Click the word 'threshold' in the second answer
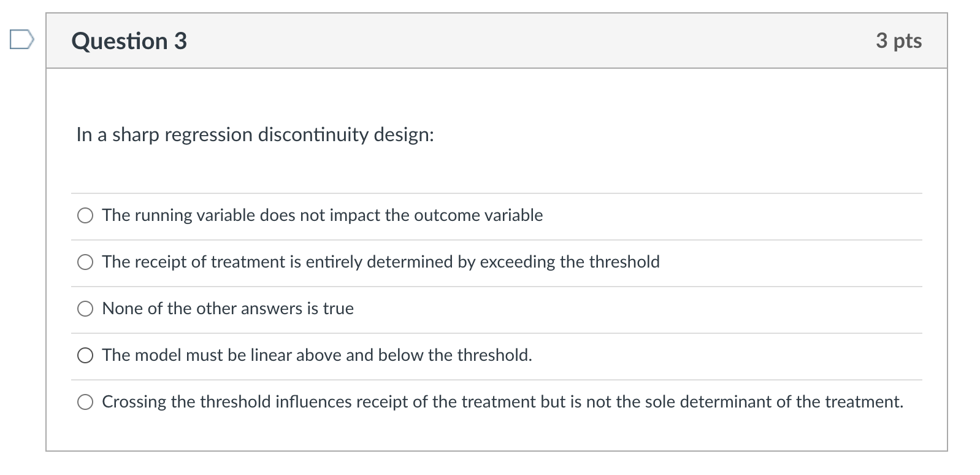 624,262
